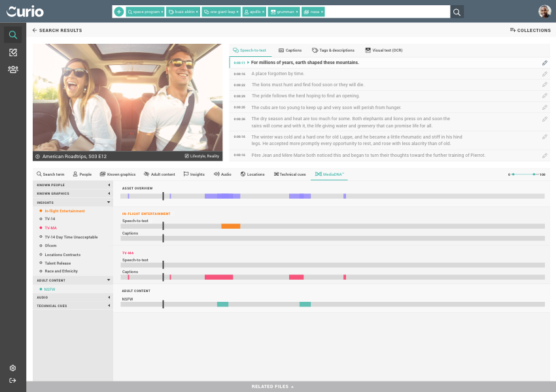The width and height of the screenshot is (556, 392).
Task: Collapse the Insights section
Action: pos(109,203)
